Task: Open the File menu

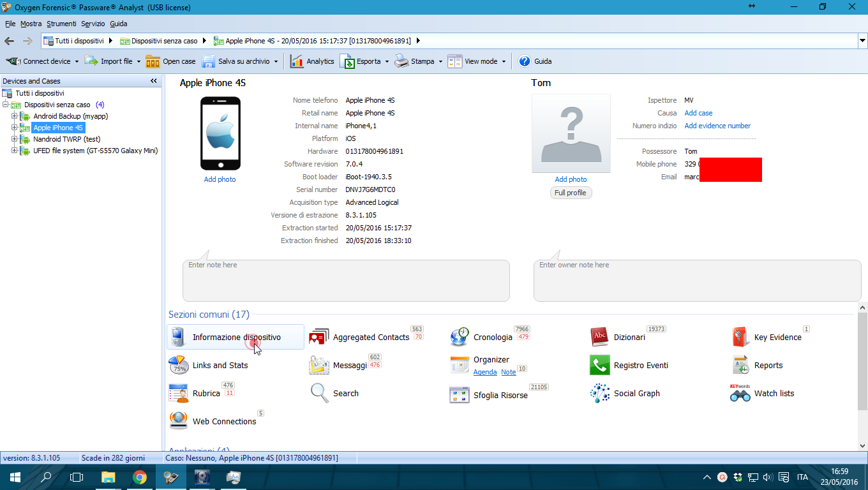Action: (10, 24)
